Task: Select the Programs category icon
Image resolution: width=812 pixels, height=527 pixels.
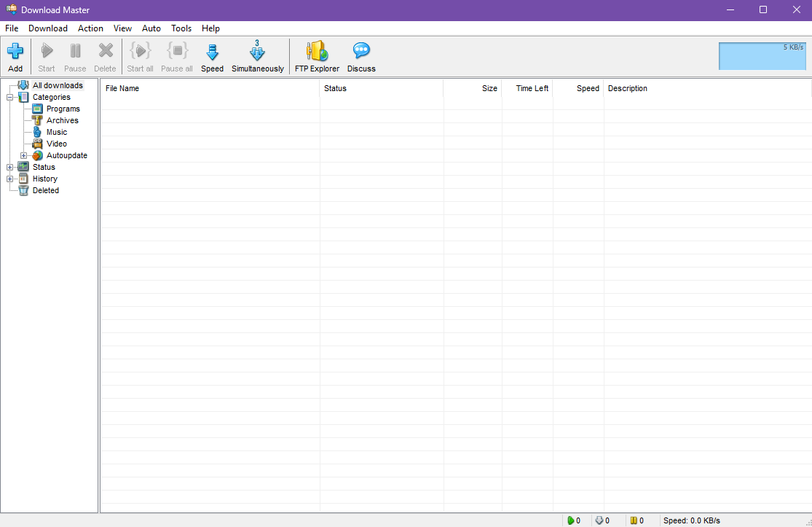Action: [38, 109]
